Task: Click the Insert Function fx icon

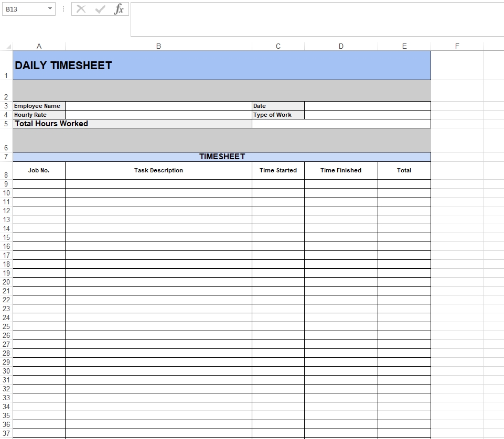Action: click(x=119, y=9)
